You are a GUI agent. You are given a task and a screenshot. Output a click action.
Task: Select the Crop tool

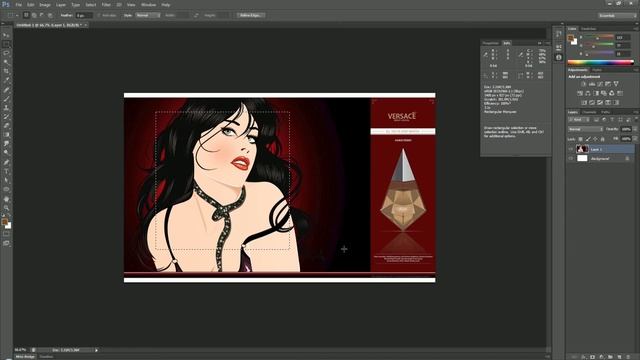click(6, 71)
